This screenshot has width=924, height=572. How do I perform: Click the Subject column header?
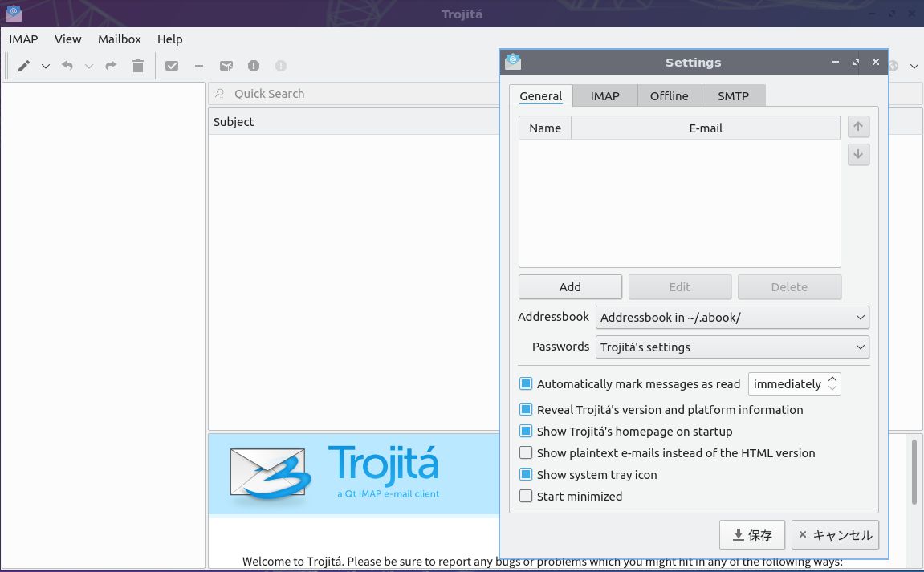[x=353, y=121]
